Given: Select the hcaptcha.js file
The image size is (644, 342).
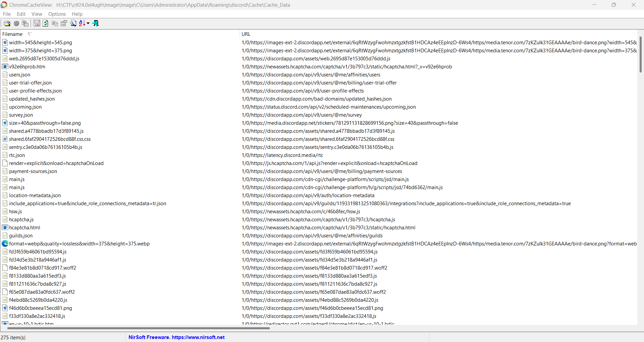Looking at the screenshot, I should pos(21,219).
